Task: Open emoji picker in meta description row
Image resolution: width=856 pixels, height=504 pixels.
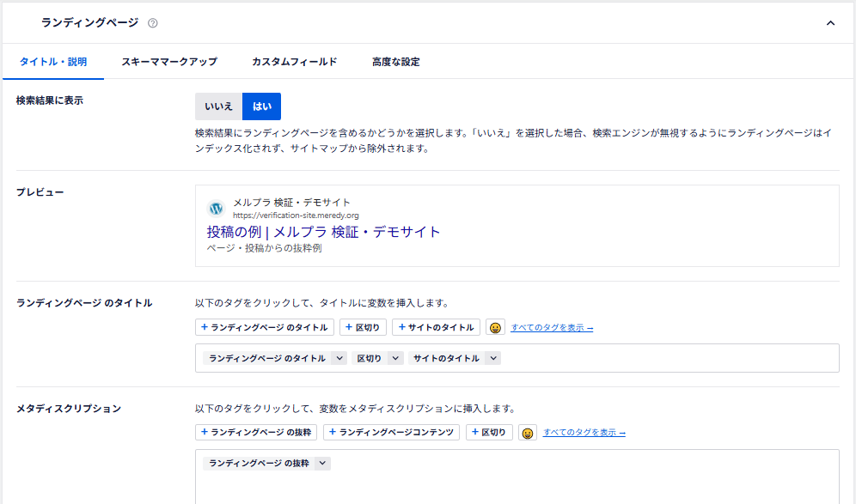Action: [x=528, y=433]
